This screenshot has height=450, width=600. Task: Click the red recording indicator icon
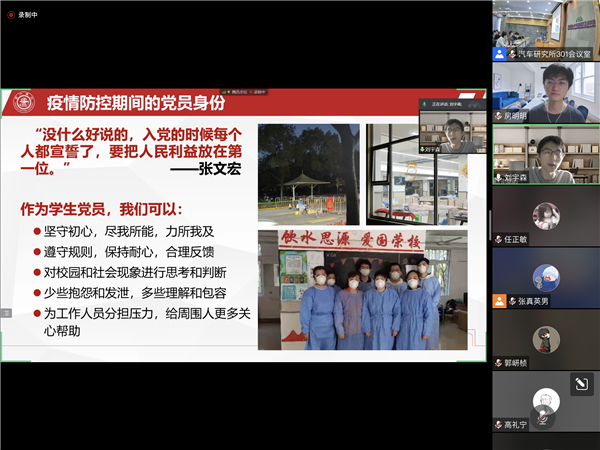coord(10,15)
